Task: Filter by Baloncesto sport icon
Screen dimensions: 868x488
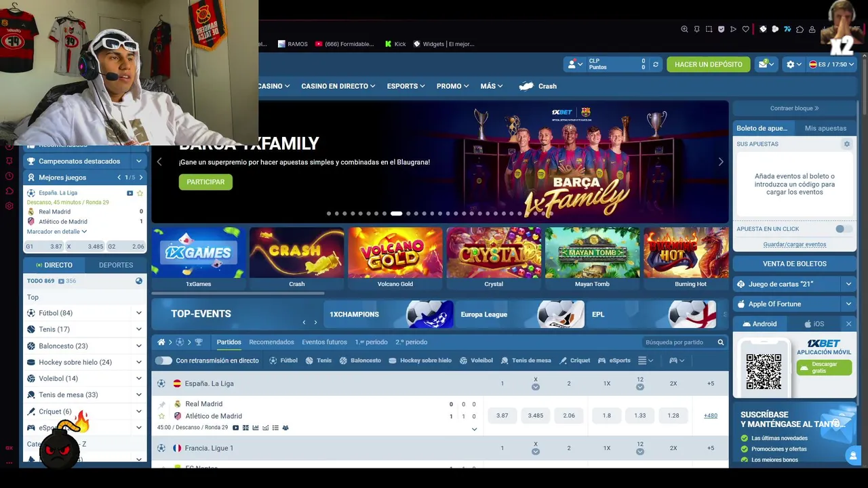Action: tap(359, 361)
